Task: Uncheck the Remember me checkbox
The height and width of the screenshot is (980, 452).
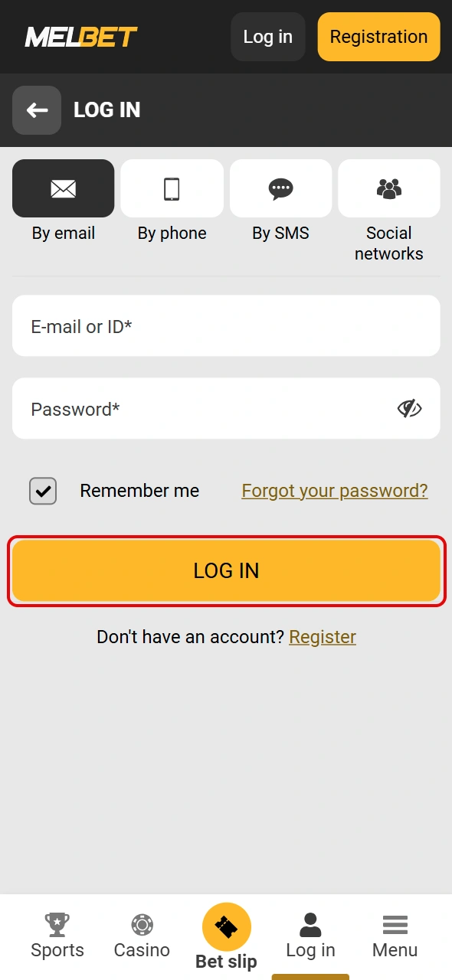Action: (42, 491)
